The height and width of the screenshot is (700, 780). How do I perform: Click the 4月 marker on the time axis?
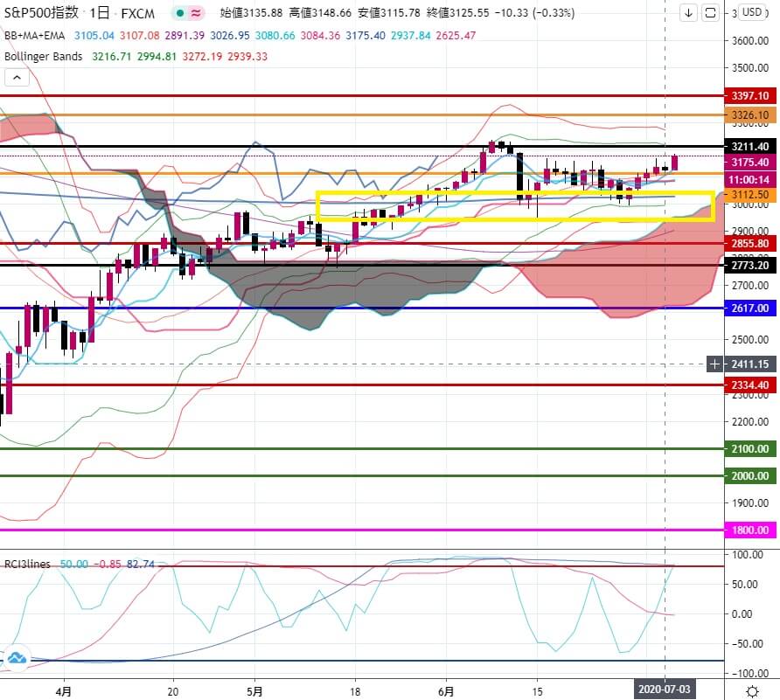point(64,691)
